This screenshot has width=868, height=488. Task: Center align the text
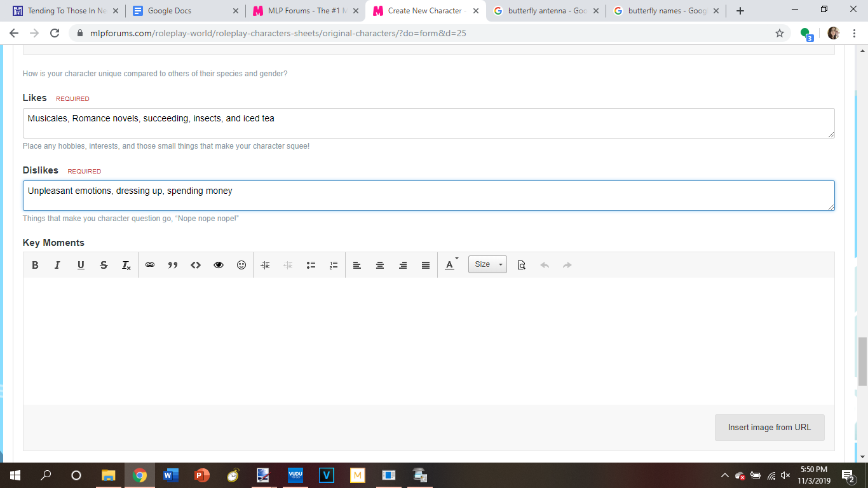[380, 265]
